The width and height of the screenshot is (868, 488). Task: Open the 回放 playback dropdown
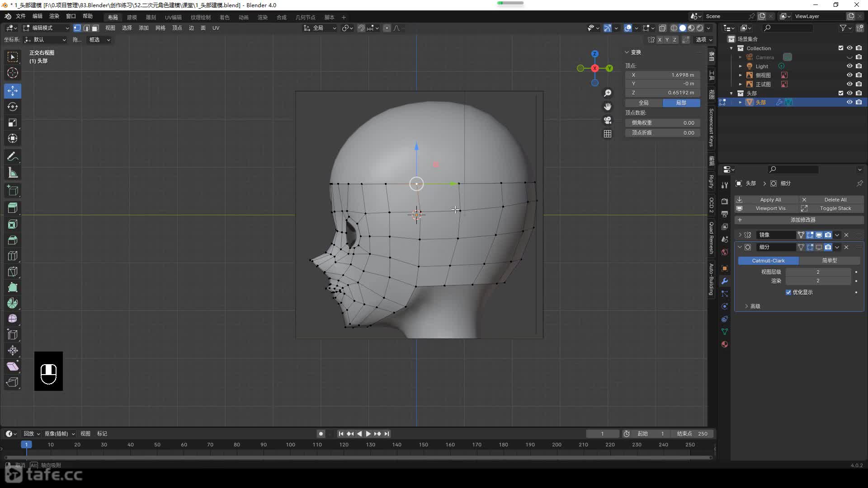click(x=32, y=434)
